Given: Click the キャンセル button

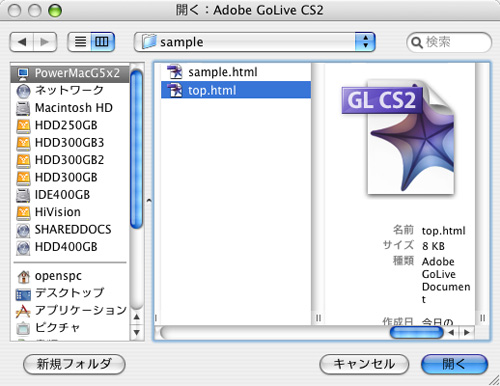Looking at the screenshot, I should pyautogui.click(x=364, y=364).
